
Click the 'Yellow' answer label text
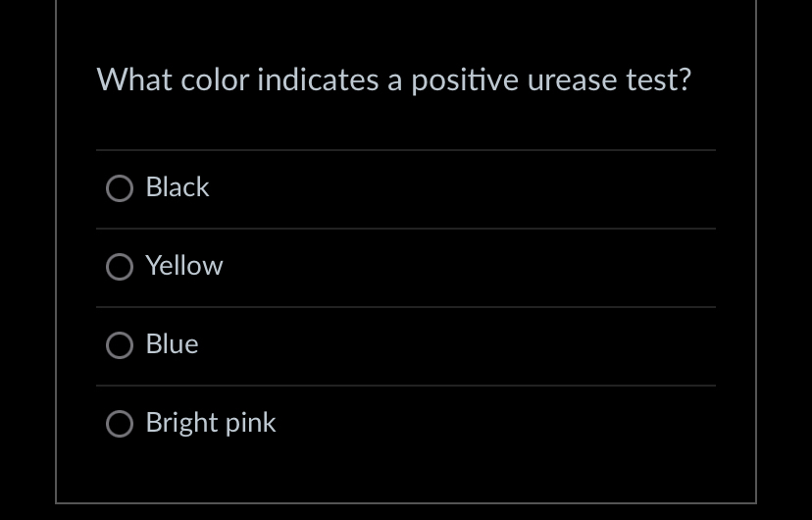click(x=184, y=266)
